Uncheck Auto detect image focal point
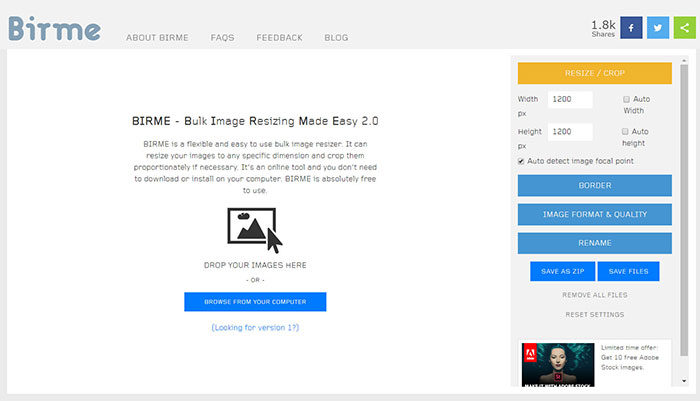The width and height of the screenshot is (700, 401). (521, 161)
